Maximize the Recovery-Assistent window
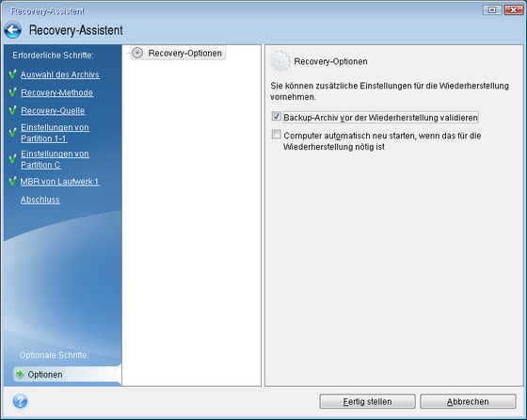Screen dimensions: 527x420 pos(492,10)
